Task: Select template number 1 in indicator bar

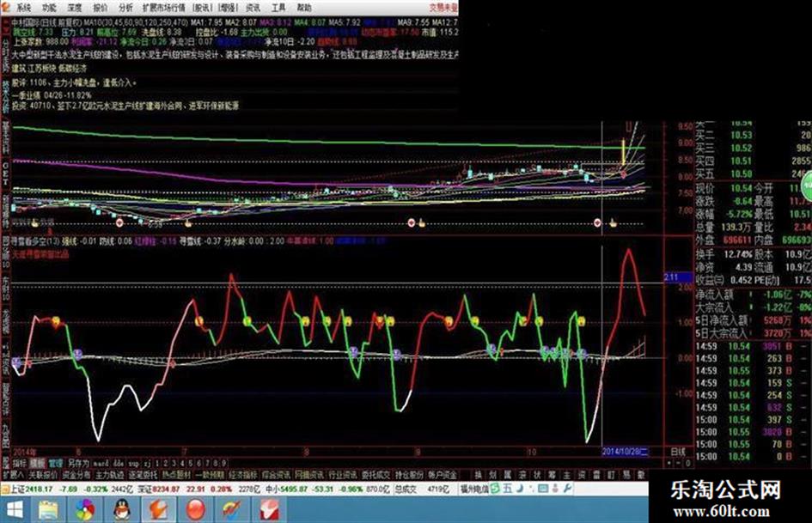Action: click(158, 463)
